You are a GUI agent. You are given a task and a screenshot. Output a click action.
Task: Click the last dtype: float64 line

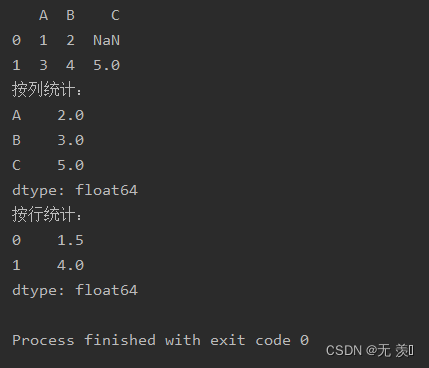coord(75,290)
